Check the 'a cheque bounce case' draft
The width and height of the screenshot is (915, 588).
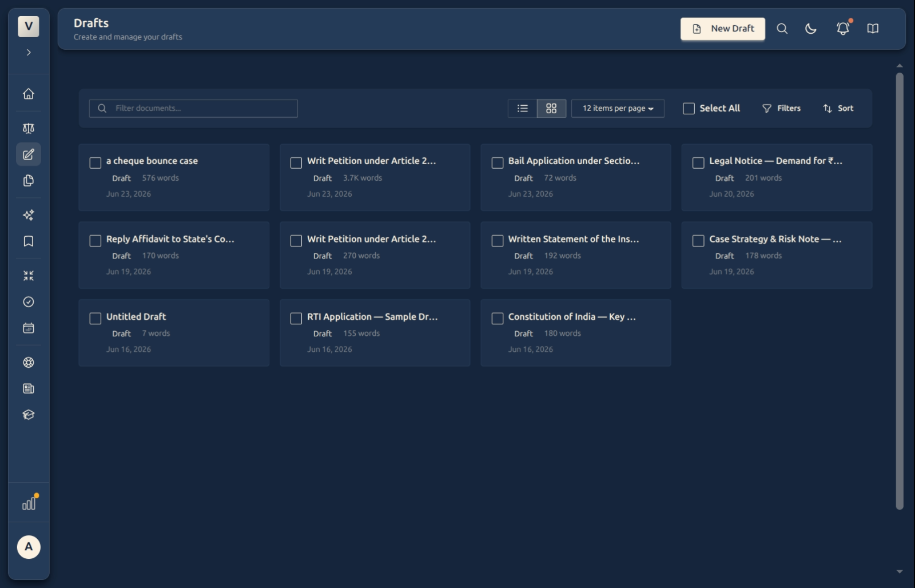click(x=96, y=163)
